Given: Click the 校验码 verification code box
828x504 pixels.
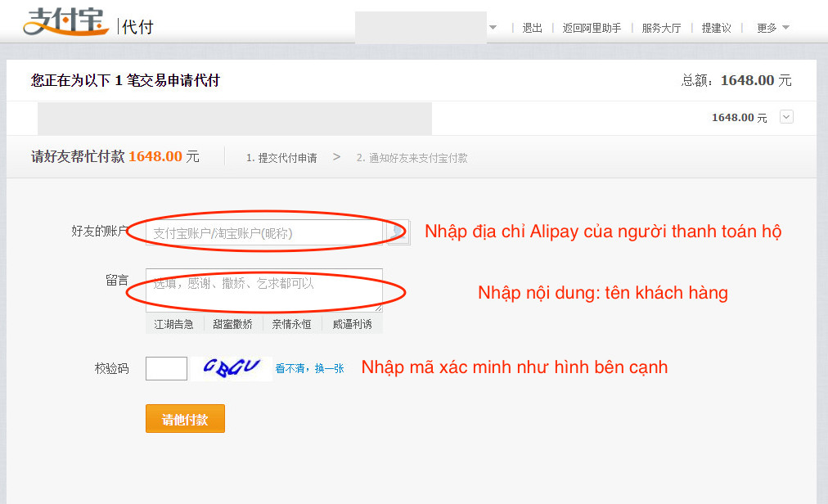Looking at the screenshot, I should [x=166, y=368].
